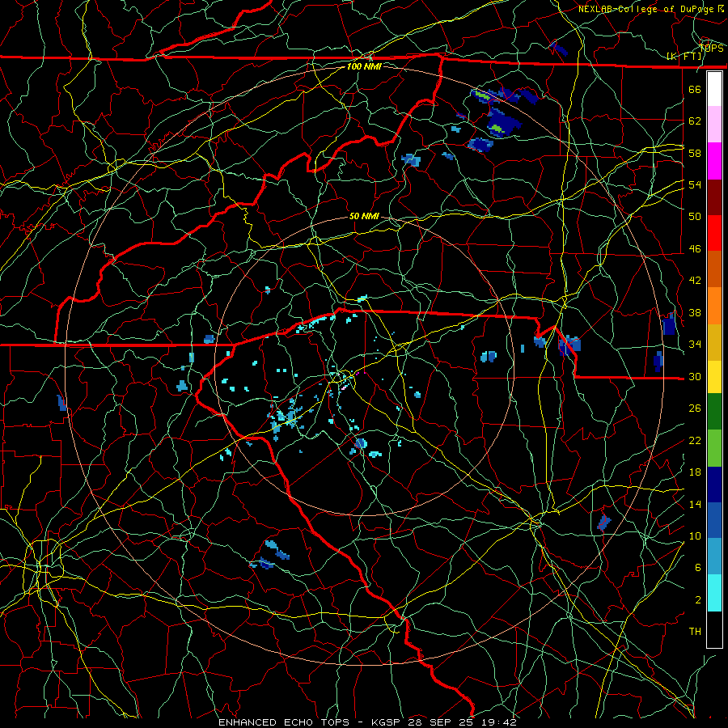Click the dark orange 46 kft swatch

pyautogui.click(x=714, y=269)
